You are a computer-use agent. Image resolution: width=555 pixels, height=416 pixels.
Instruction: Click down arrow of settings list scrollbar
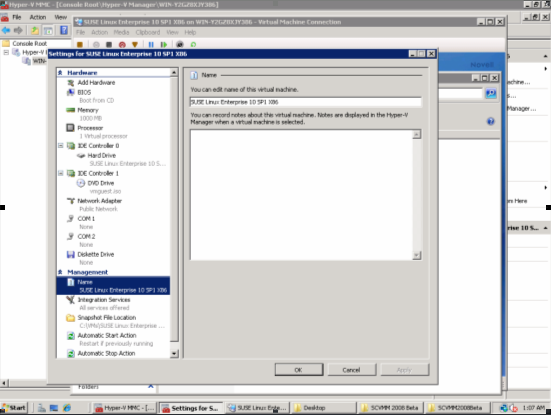174,353
